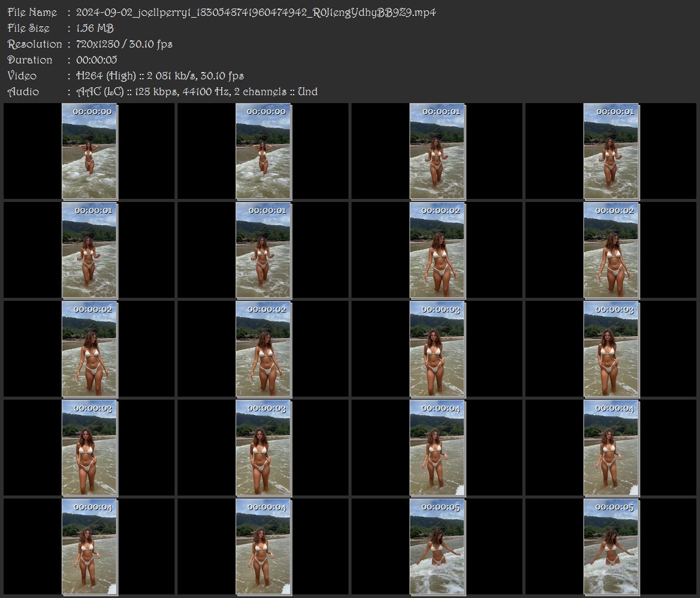Click the 'H264 (High) :: 2 081 kb/s' video value
Viewport: 700px width, 598px height.
point(160,76)
